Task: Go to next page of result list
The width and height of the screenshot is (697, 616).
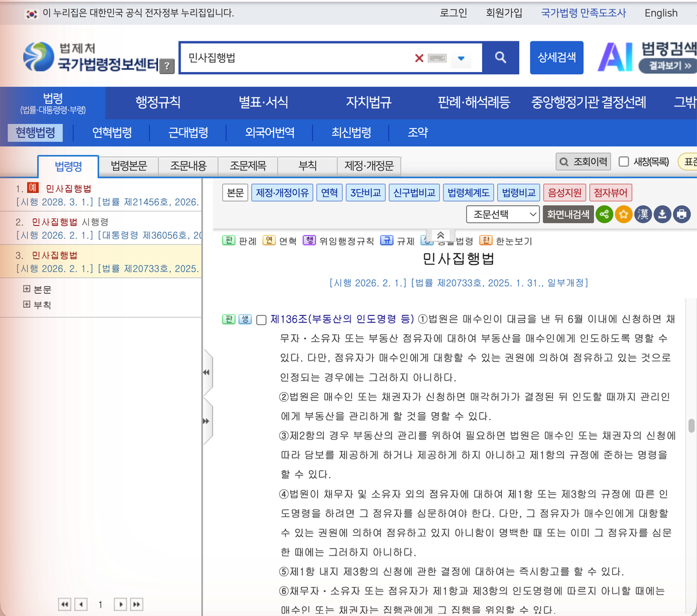Action: click(120, 604)
